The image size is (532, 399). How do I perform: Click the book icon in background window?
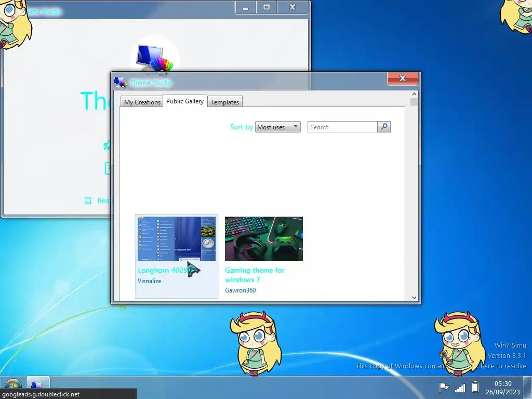click(x=88, y=201)
